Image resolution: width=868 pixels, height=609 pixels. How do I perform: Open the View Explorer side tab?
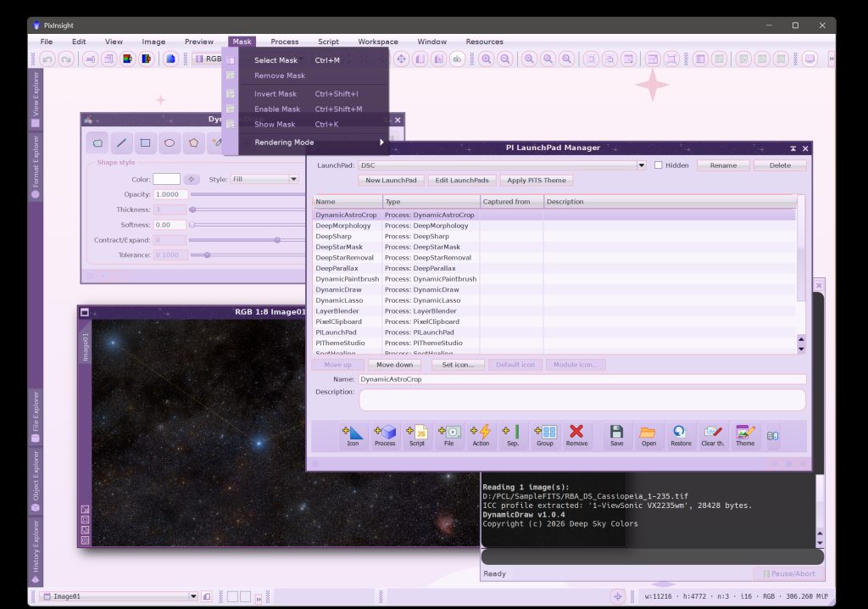36,98
